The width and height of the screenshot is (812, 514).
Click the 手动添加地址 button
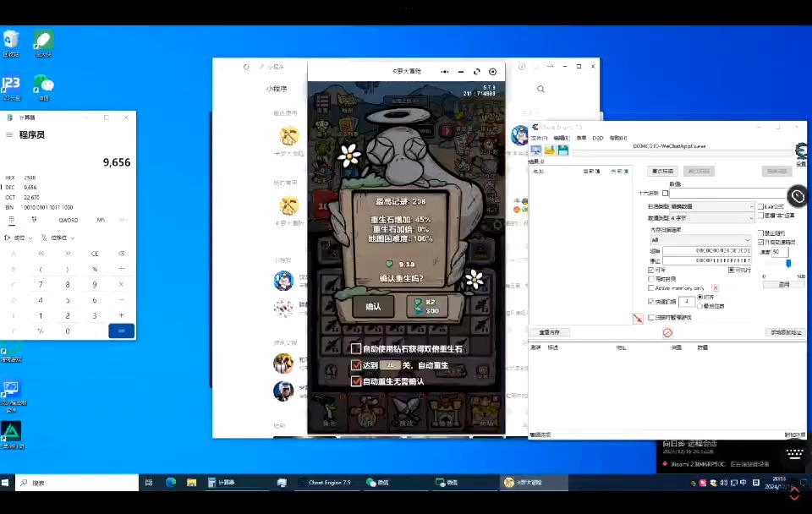[785, 332]
